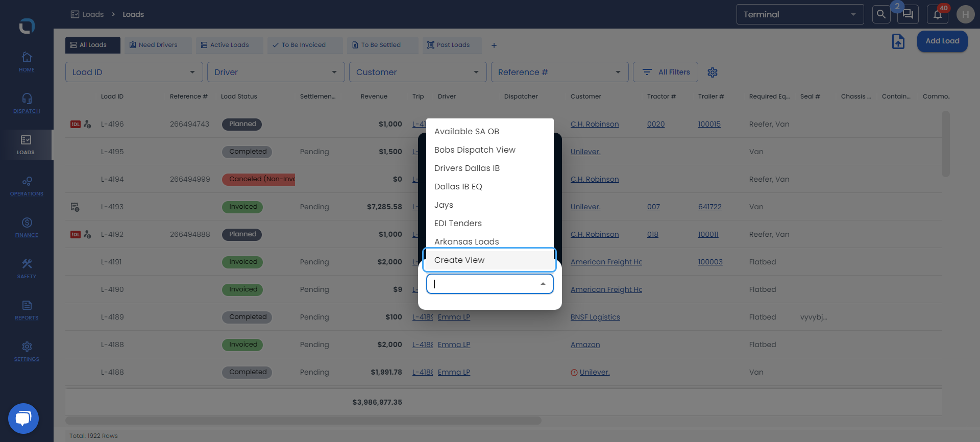Click the search magnifier icon

pos(881,14)
